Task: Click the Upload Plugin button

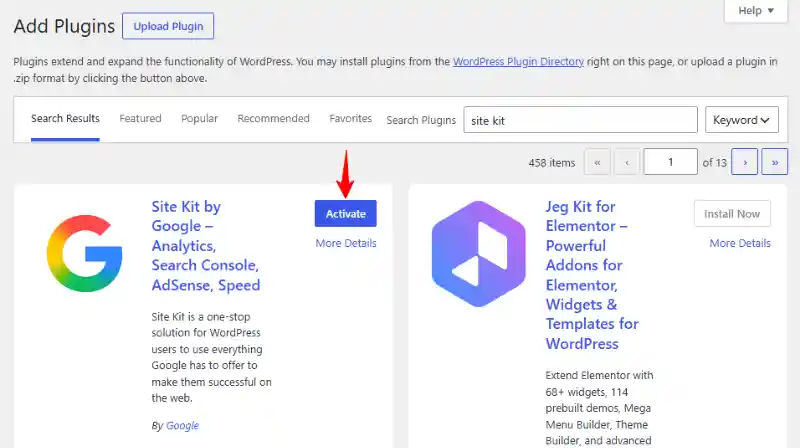Action: tap(168, 26)
